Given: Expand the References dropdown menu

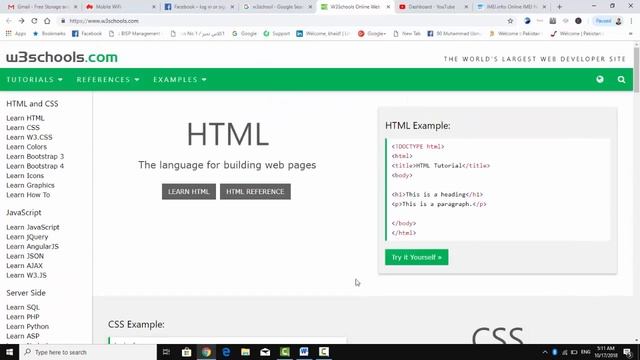Looking at the screenshot, I should (x=108, y=80).
